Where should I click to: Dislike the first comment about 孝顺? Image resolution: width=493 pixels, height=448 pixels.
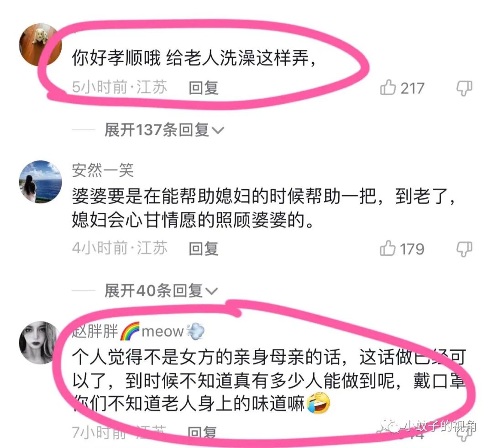tap(464, 88)
